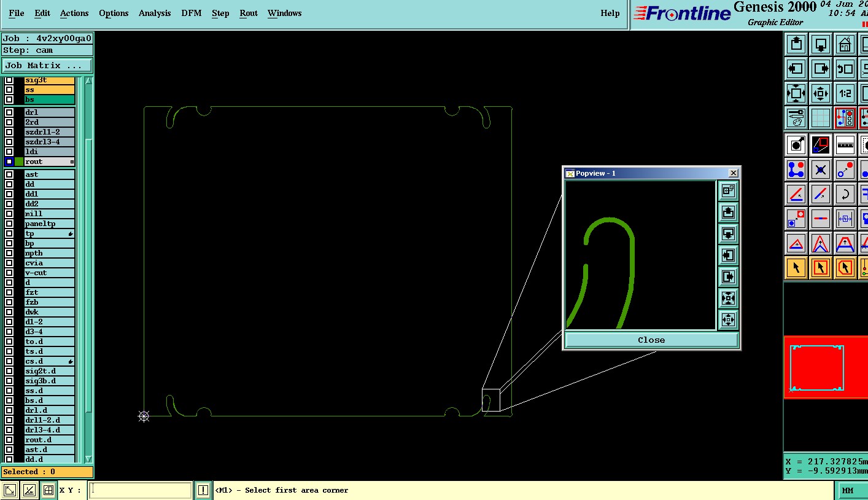The width and height of the screenshot is (868, 500).
Task: Enable the npth layer checkbox
Action: 9,253
